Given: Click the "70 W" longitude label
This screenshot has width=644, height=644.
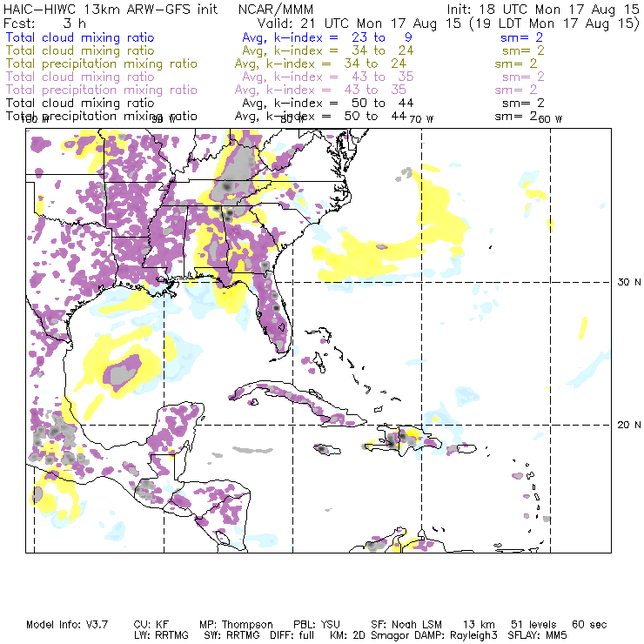Looking at the screenshot, I should click(x=421, y=119).
